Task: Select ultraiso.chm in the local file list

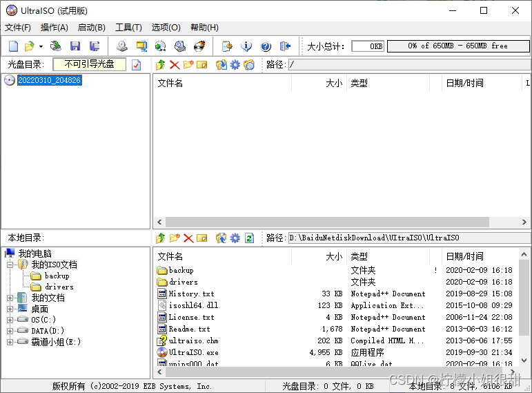Action: click(x=193, y=341)
